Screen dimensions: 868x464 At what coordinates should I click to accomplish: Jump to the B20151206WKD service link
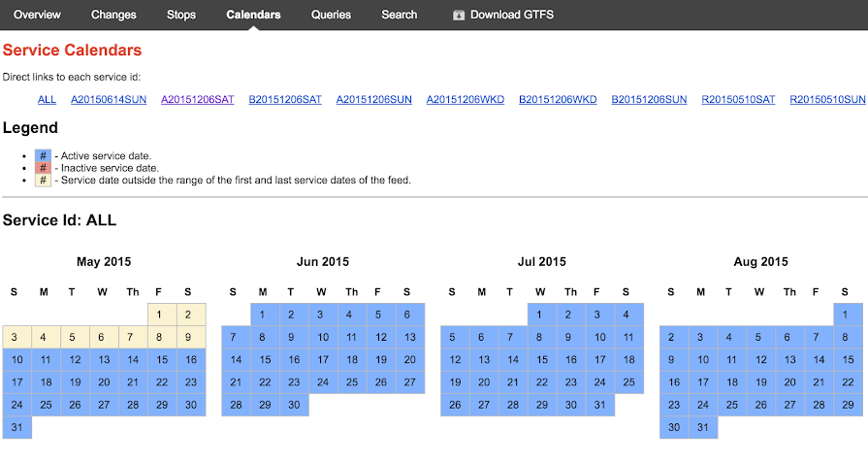[x=558, y=100]
